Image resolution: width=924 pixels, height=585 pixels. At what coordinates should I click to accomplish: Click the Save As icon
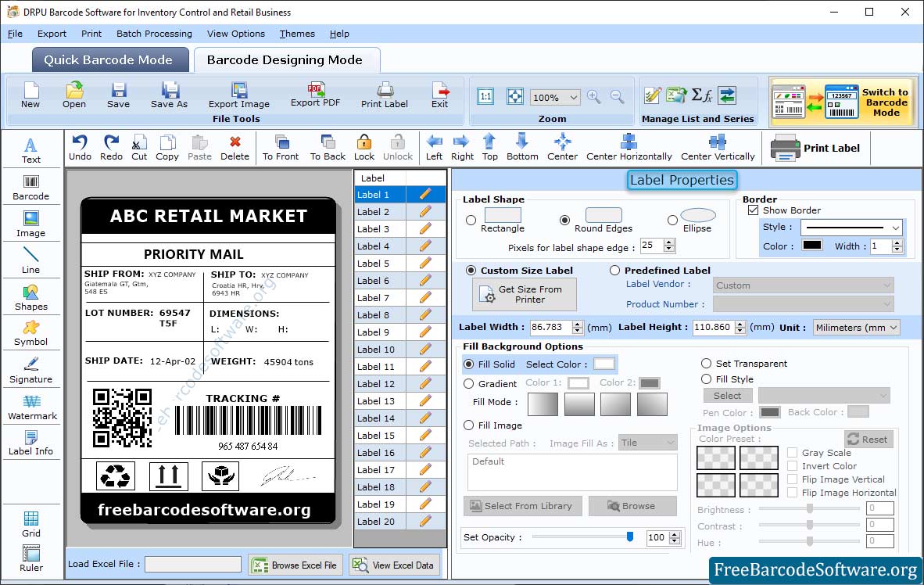tap(169, 95)
